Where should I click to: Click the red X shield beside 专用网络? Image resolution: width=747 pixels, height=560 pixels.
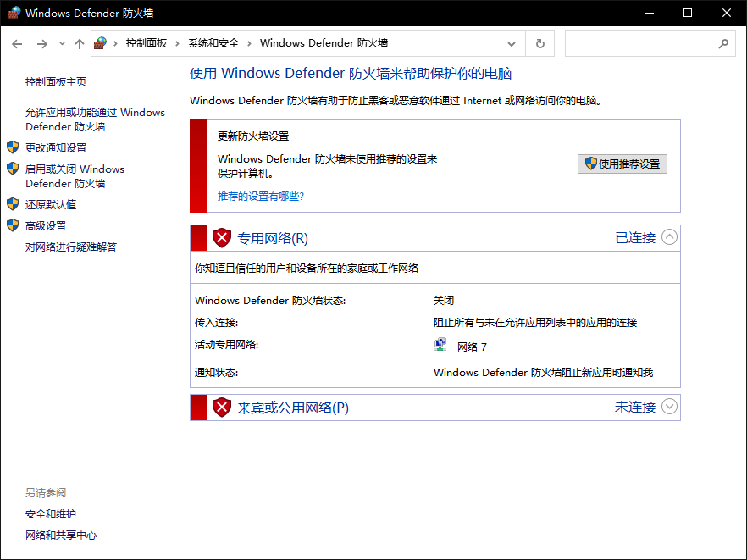(222, 238)
